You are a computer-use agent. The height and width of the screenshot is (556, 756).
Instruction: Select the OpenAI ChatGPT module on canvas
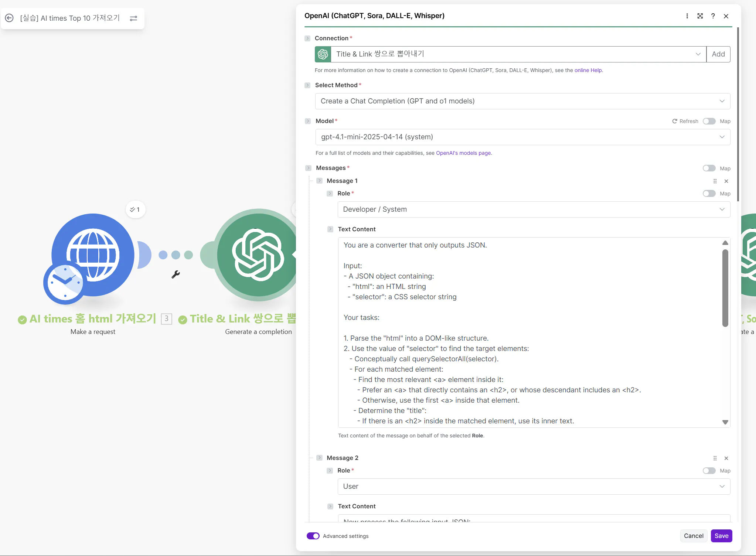257,255
